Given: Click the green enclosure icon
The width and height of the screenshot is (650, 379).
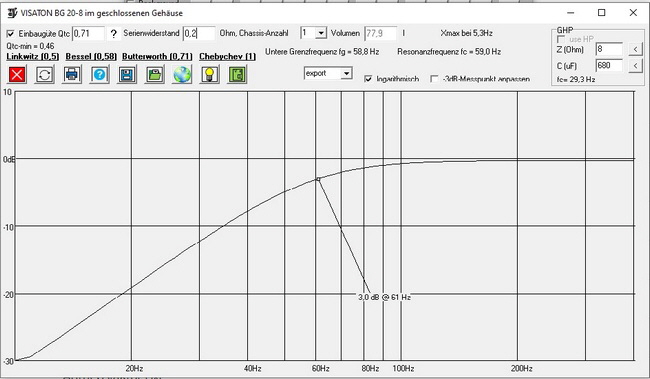Looking at the screenshot, I should 237,75.
